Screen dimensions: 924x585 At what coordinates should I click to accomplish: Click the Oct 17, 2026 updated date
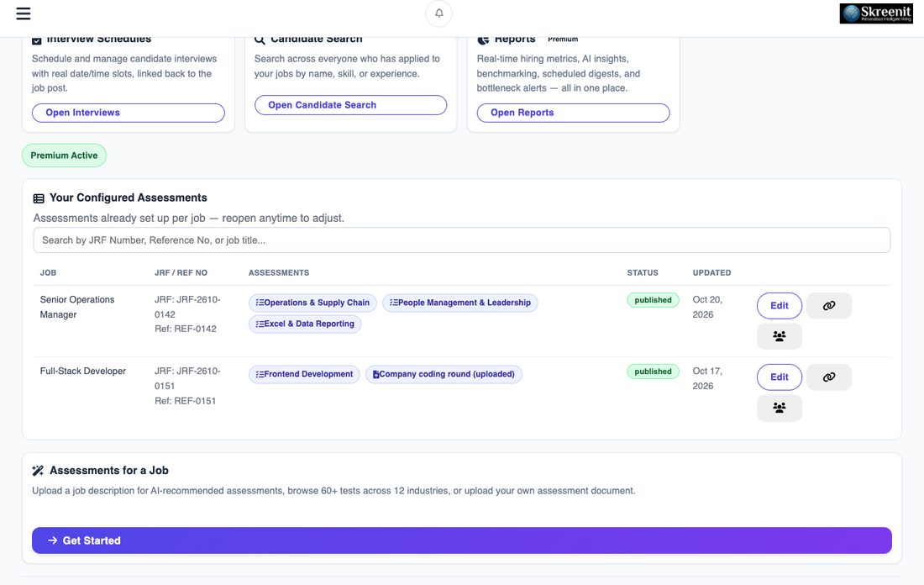click(707, 378)
